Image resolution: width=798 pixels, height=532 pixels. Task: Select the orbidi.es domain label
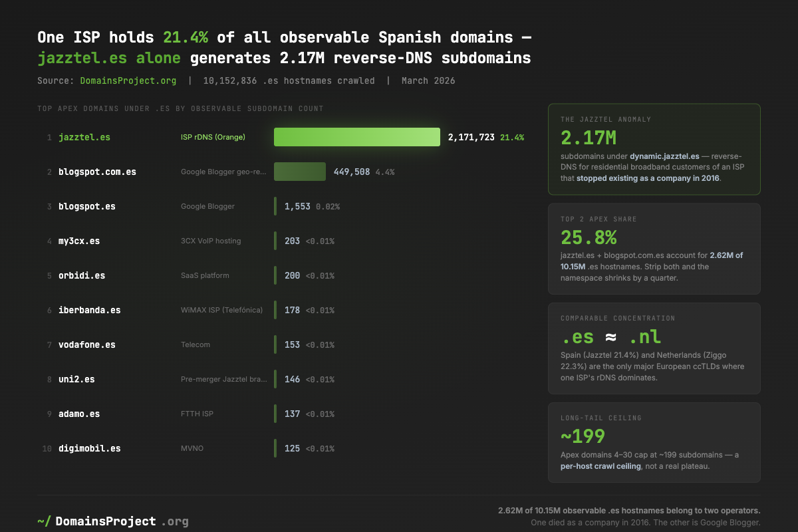pos(81,275)
